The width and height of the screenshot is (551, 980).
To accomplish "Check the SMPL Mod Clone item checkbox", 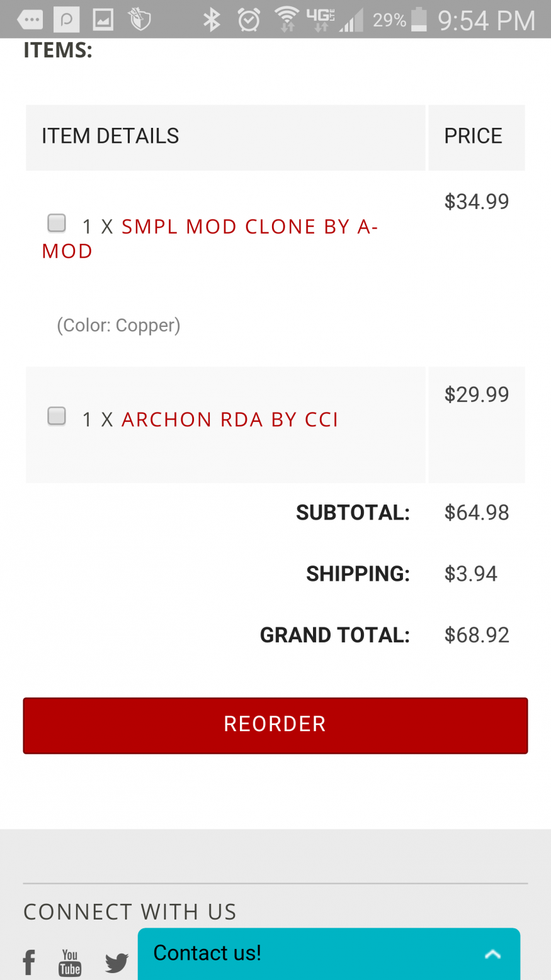I will [x=57, y=223].
